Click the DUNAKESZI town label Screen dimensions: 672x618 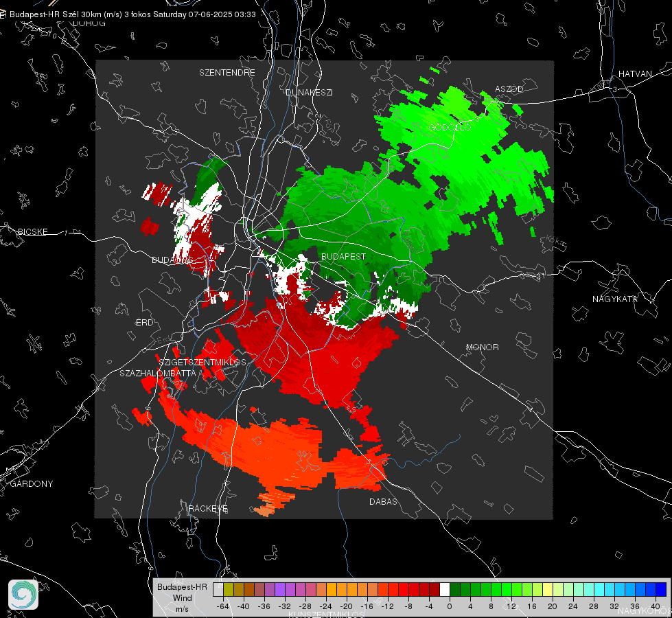pyautogui.click(x=309, y=92)
